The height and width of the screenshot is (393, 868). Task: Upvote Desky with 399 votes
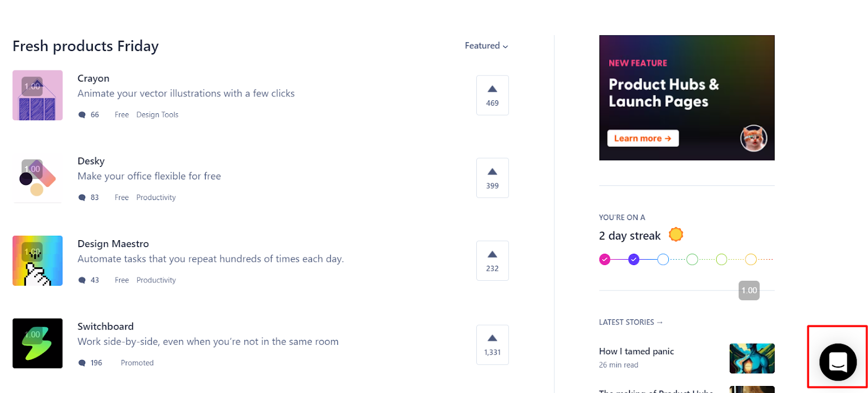point(492,178)
